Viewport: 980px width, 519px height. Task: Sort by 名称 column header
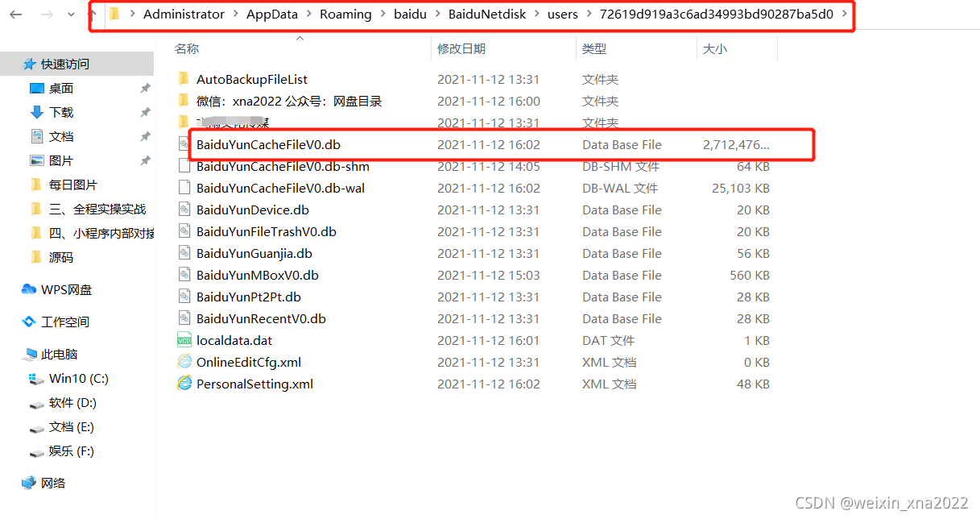(187, 49)
